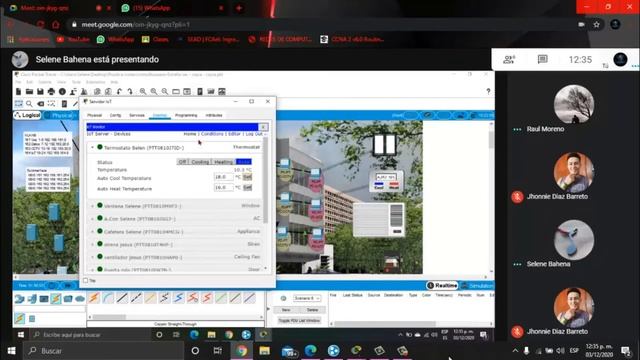Click Toggle PDU List Window button
This screenshot has height=360, width=640.
299,321
